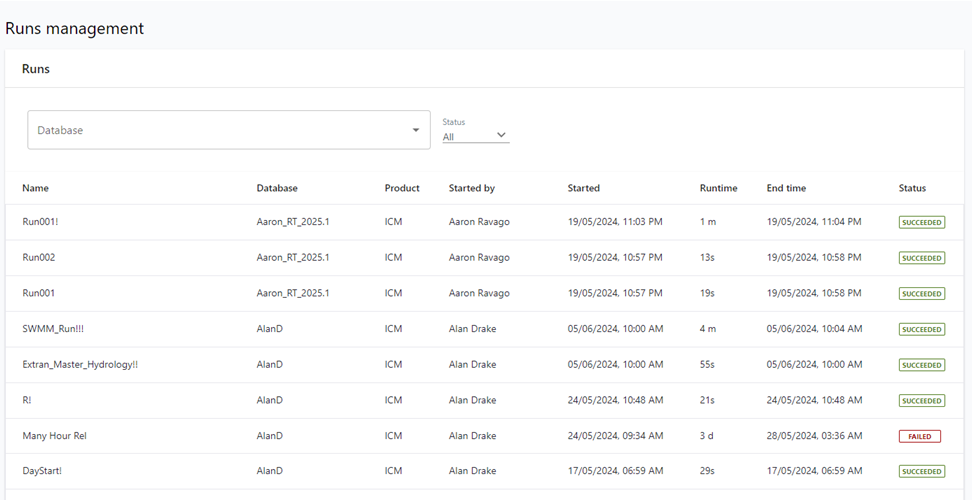This screenshot has height=504, width=972.
Task: Click the Many Hour Rel run
Action: 55,436
